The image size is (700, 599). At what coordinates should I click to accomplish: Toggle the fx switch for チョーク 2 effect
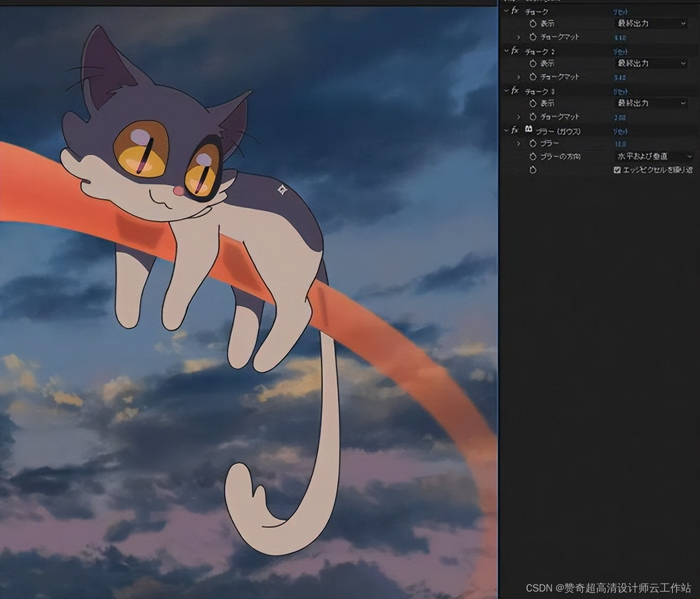tap(514, 51)
